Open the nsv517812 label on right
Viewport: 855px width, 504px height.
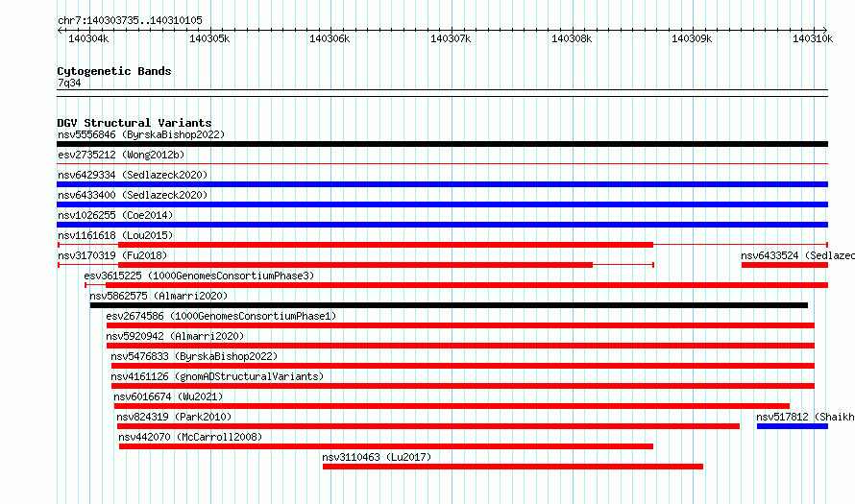[x=805, y=417]
